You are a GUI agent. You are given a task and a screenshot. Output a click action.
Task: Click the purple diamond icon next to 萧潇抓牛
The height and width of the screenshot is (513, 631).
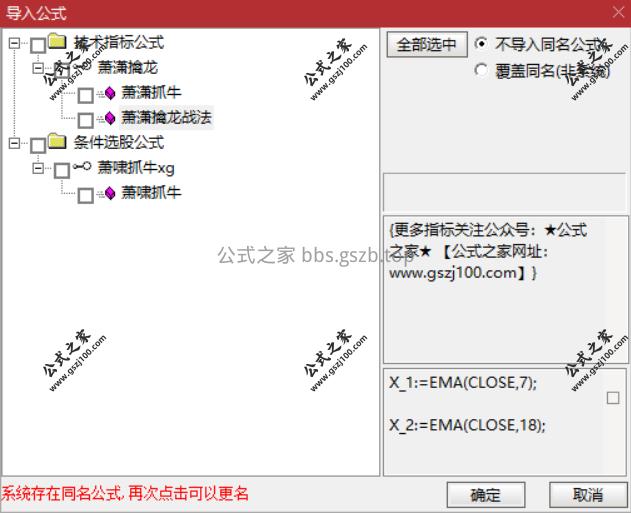[x=109, y=93]
